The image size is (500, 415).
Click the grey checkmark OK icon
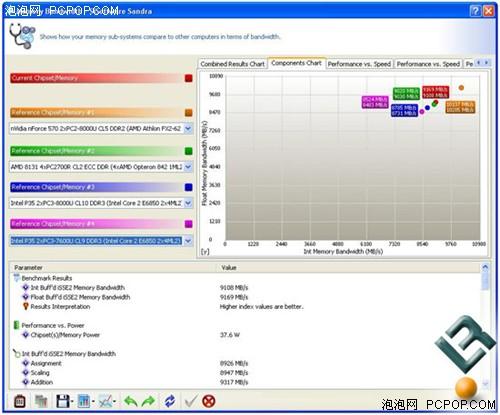pos(191,401)
